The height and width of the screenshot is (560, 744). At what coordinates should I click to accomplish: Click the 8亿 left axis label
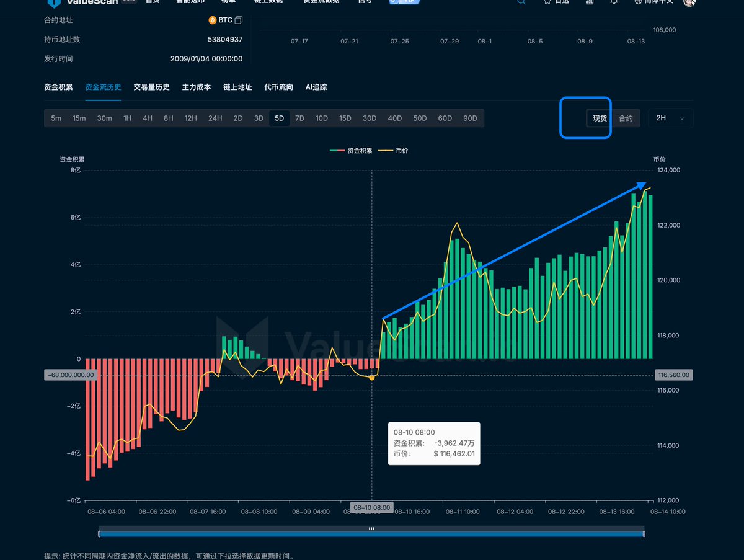click(x=75, y=170)
